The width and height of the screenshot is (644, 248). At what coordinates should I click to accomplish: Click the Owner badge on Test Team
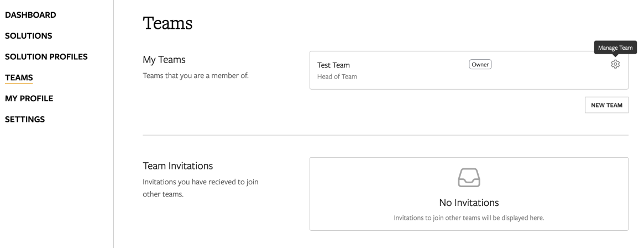480,65
